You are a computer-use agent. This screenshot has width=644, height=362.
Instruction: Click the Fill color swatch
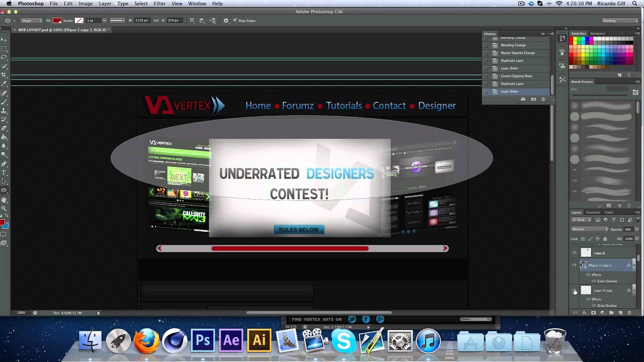[57, 21]
